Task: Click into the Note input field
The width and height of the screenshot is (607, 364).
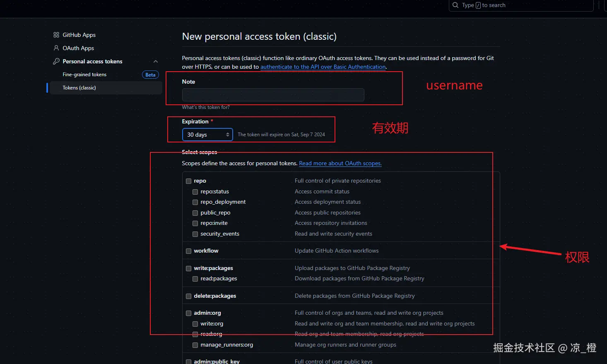Action: (273, 95)
